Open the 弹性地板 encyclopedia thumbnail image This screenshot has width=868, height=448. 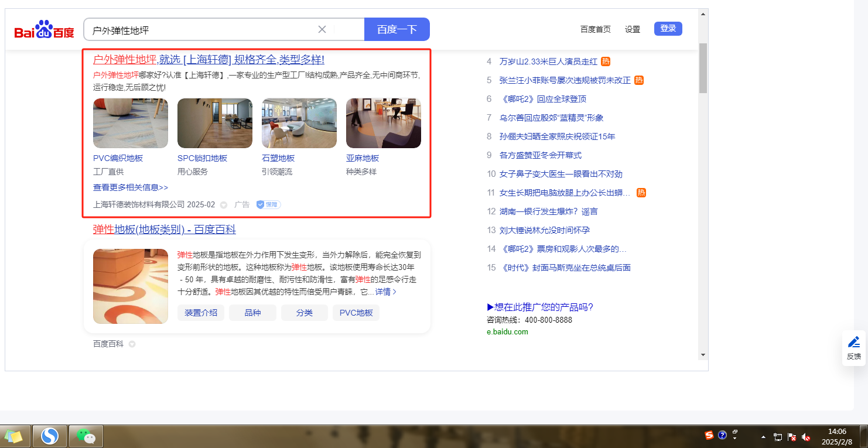[x=131, y=286]
